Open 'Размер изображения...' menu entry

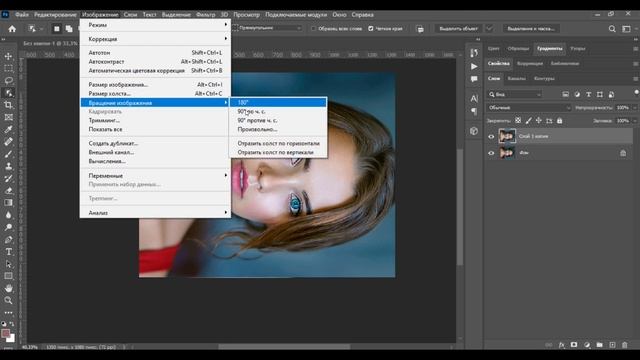tap(155, 84)
